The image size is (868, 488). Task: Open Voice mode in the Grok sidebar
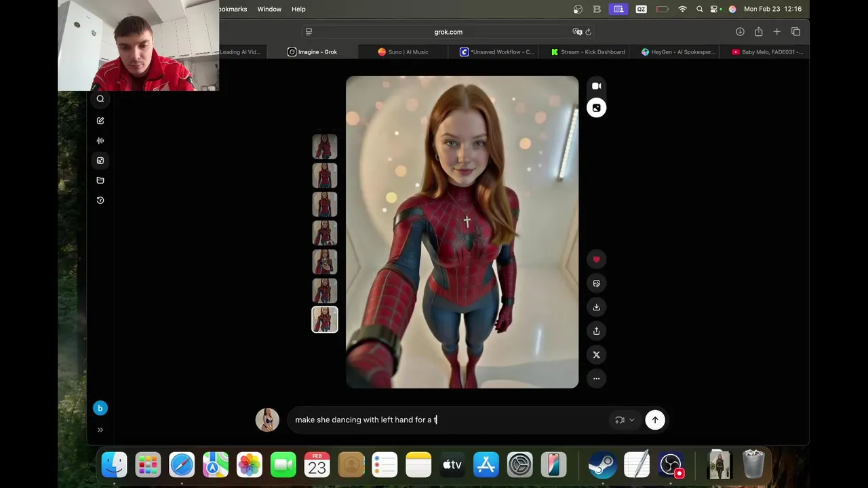(x=100, y=140)
